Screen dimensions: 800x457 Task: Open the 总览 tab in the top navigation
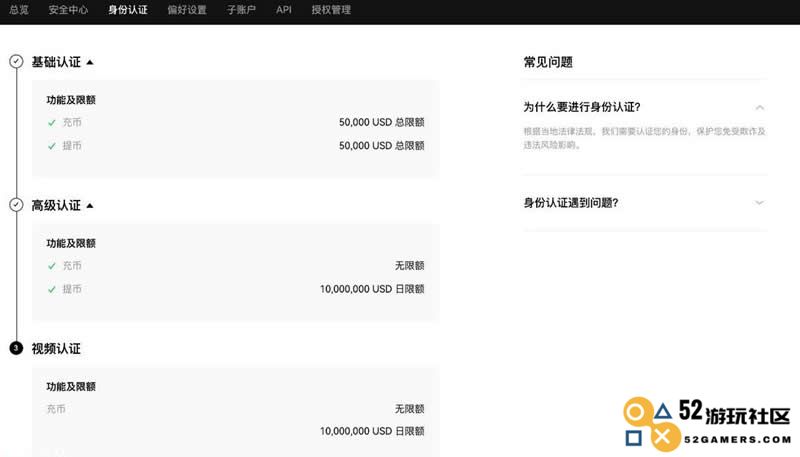click(19, 10)
